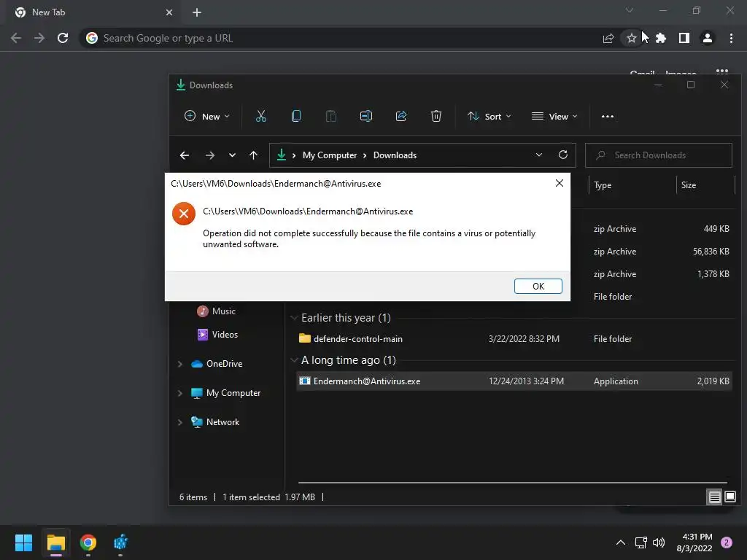Click the Chrome reload button
Screen dimensions: 747x560
pyautogui.click(x=63, y=38)
